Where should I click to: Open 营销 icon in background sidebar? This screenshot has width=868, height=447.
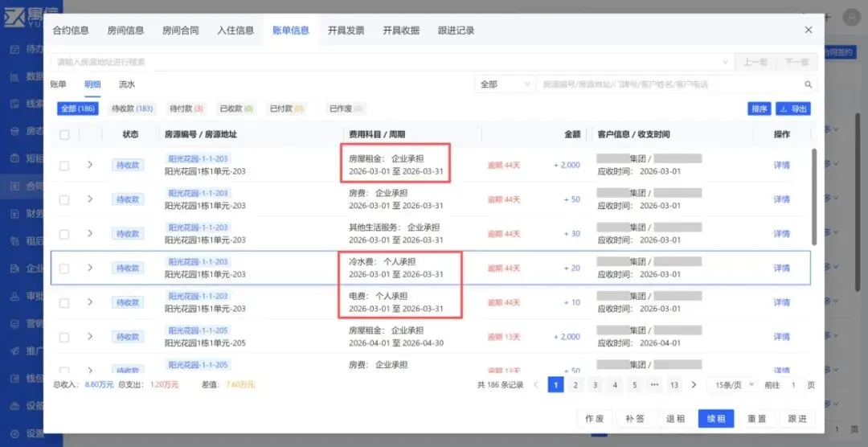(x=15, y=323)
